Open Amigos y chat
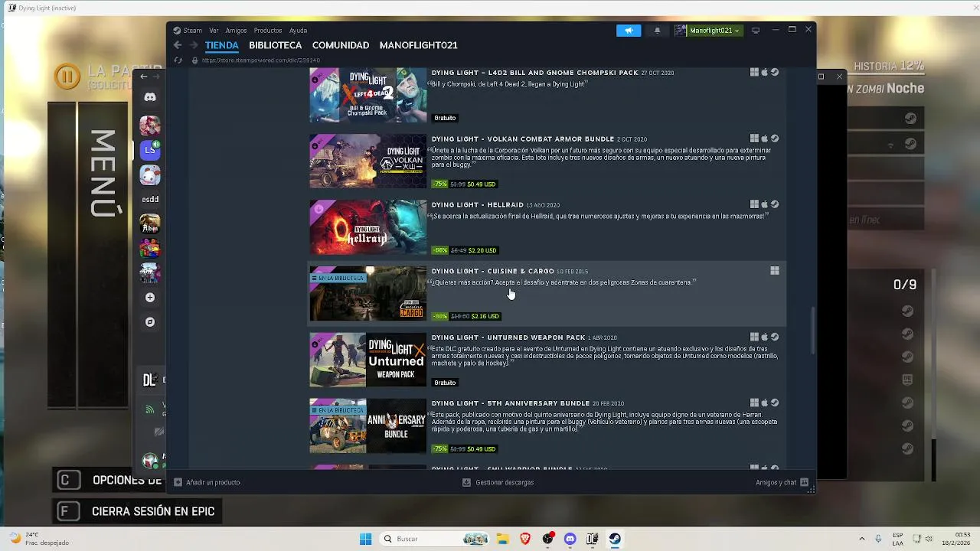The height and width of the screenshot is (551, 980). (782, 482)
